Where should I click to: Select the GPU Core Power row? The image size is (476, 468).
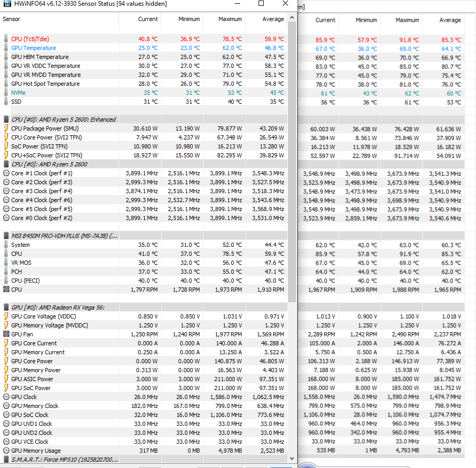coord(144,361)
